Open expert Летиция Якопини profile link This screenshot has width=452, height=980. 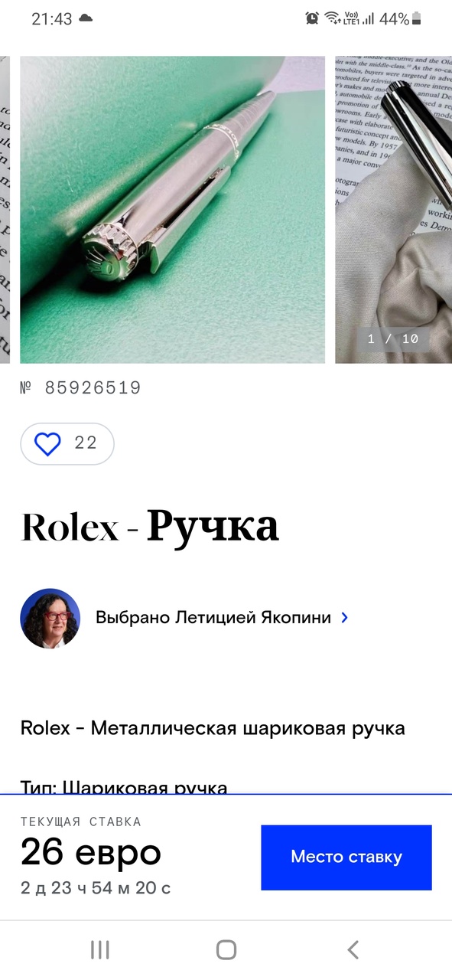213,618
